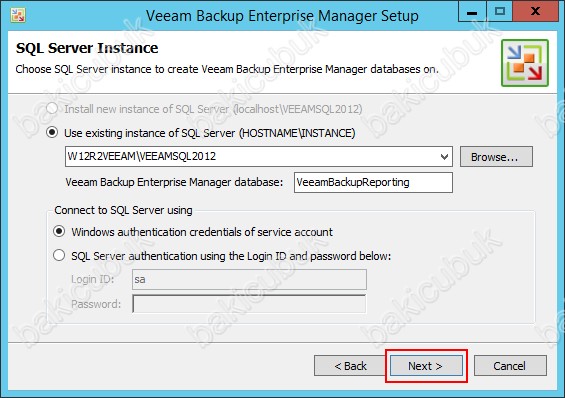The image size is (565, 398).
Task: Click the Veeam Backup Enterprise Manager Setup title bar
Action: (x=282, y=16)
